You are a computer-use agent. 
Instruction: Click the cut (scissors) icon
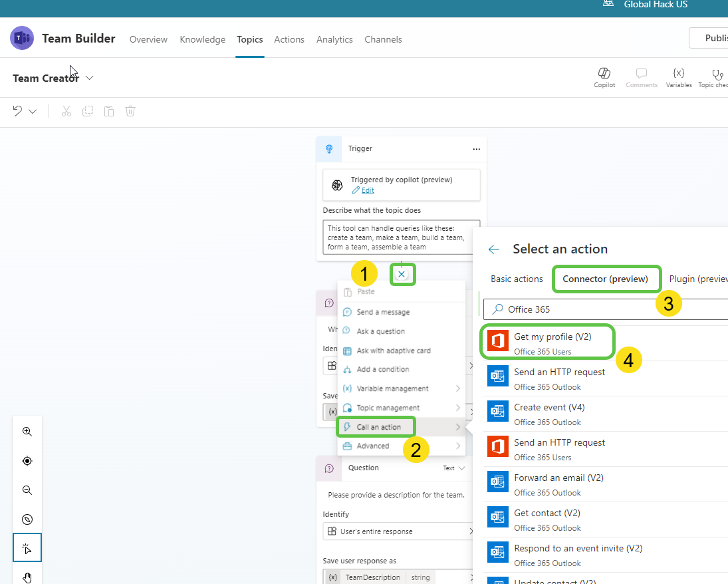coord(66,110)
